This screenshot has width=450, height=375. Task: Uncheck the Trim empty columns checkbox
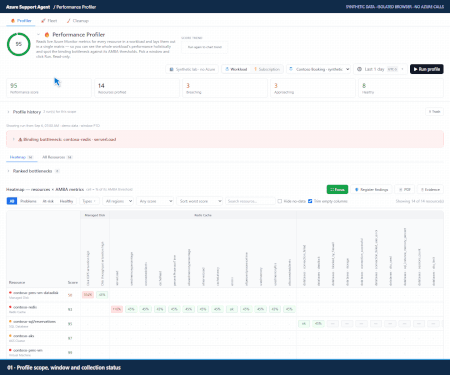click(x=310, y=201)
